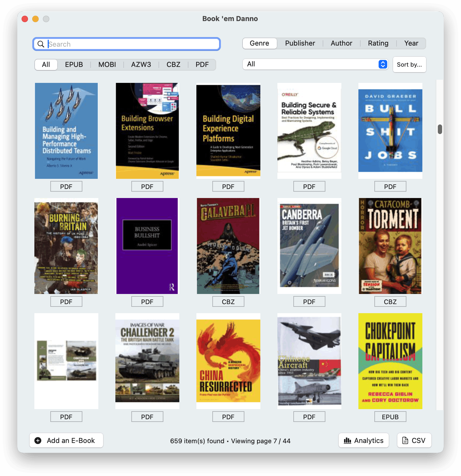
Task: Open the Chokepoint Capitalism book cover
Action: [x=390, y=361]
